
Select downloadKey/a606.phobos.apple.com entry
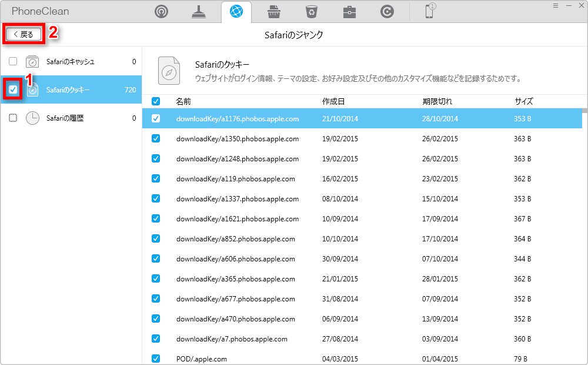point(236,258)
